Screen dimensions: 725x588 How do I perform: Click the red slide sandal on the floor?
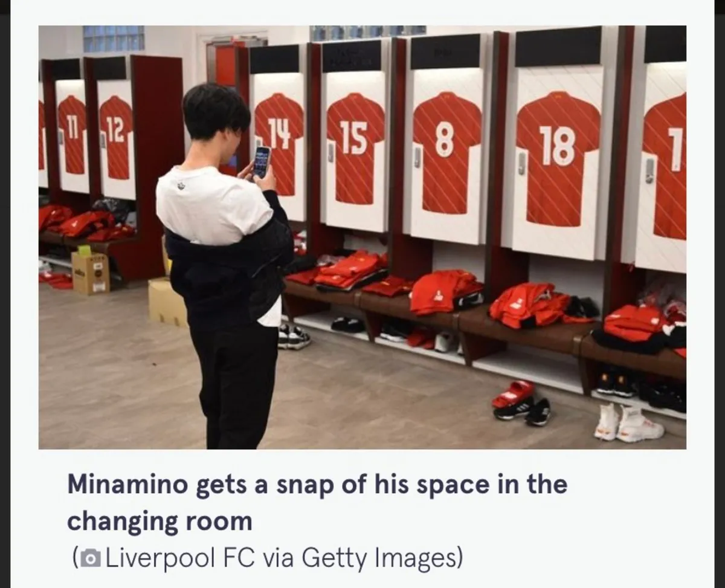tap(513, 394)
